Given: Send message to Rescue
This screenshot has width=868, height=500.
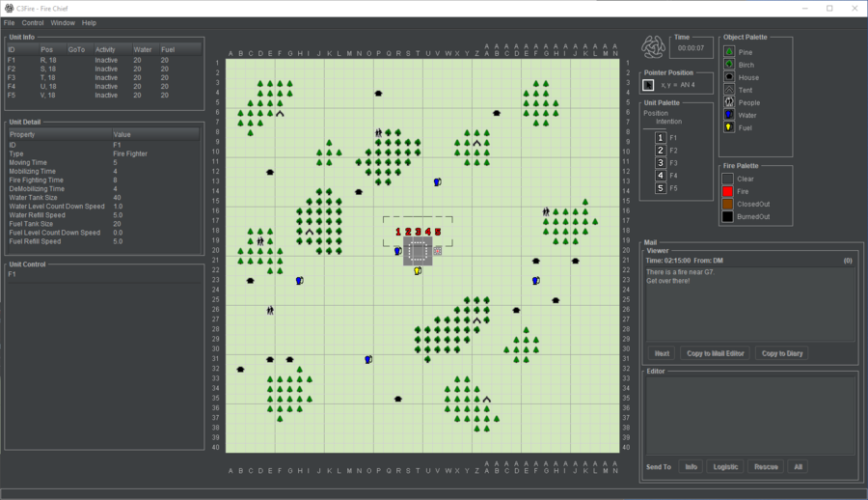Looking at the screenshot, I should [x=766, y=466].
